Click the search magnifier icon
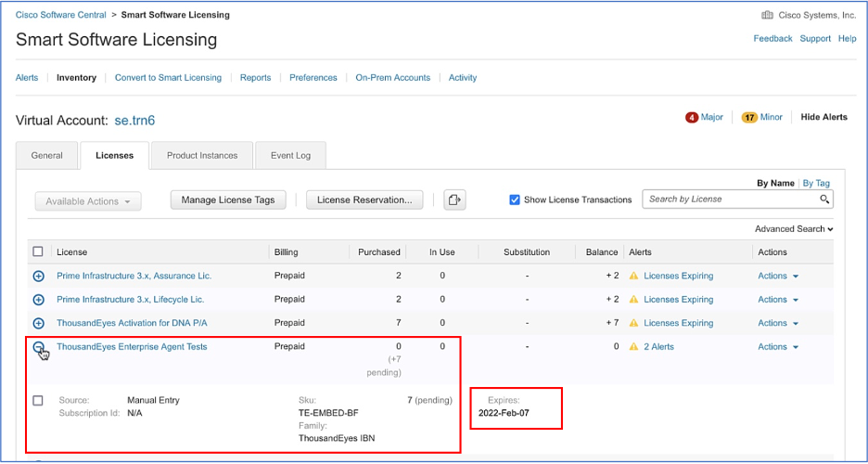The width and height of the screenshot is (868, 464). (x=823, y=200)
